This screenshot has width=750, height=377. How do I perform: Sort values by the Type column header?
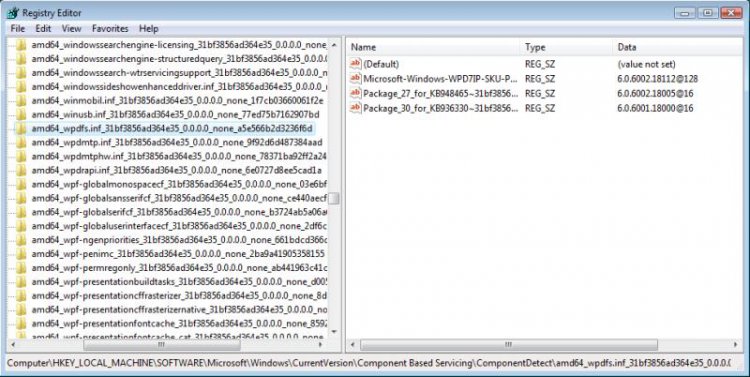566,47
